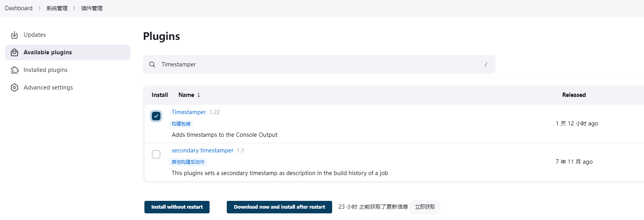Uncheck the Timestamper plugin checkbox

coord(156,116)
